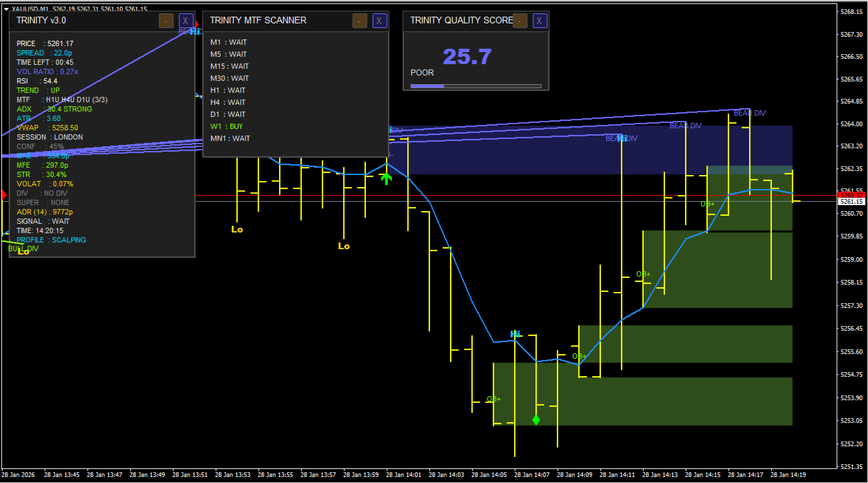Click the 28 Jan 14:01 time label
The height and width of the screenshot is (483, 868).
click(404, 475)
